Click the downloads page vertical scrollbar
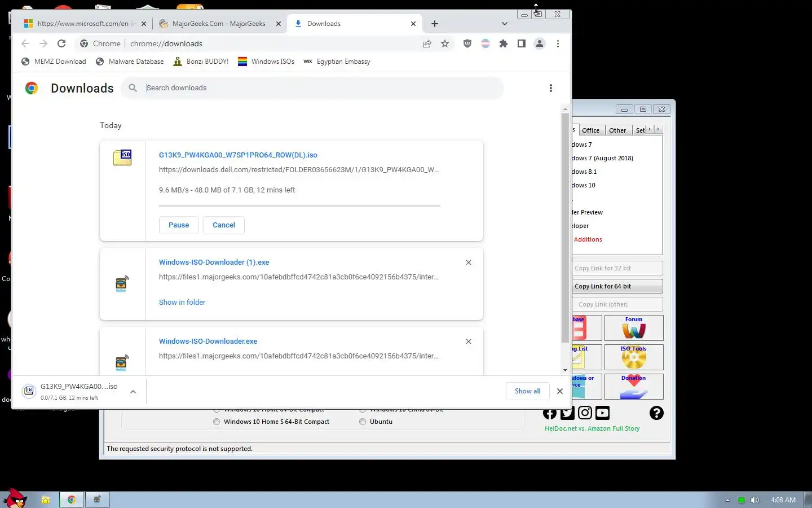Image resolution: width=812 pixels, height=508 pixels. click(x=565, y=228)
